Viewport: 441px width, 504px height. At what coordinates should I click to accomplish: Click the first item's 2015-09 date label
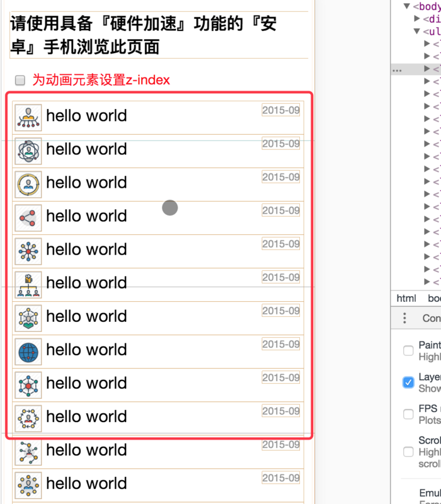[x=281, y=110]
